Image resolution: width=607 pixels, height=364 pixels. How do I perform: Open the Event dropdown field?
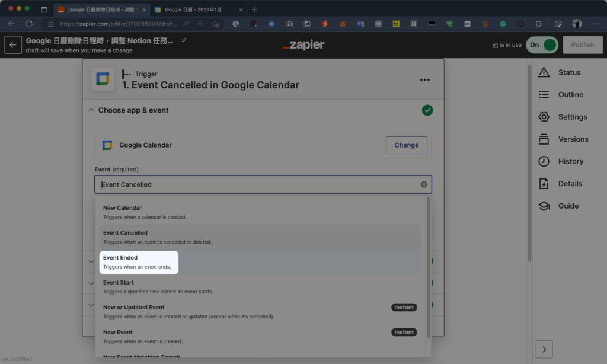coord(263,184)
